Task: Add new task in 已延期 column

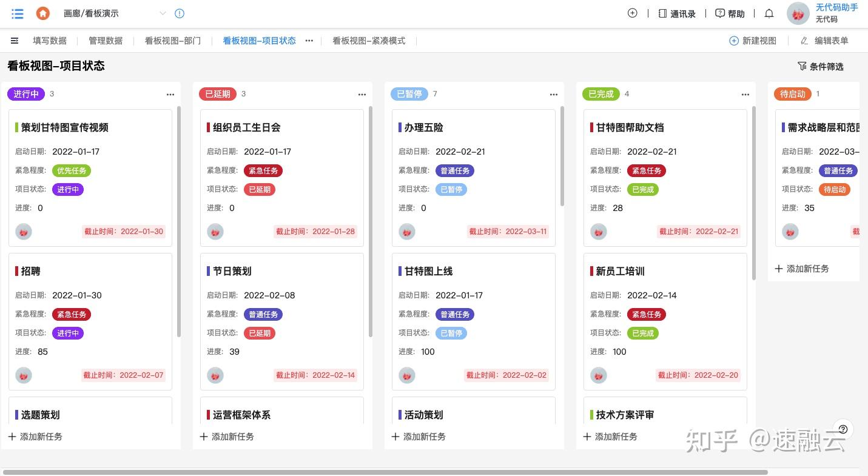Action: click(x=227, y=437)
